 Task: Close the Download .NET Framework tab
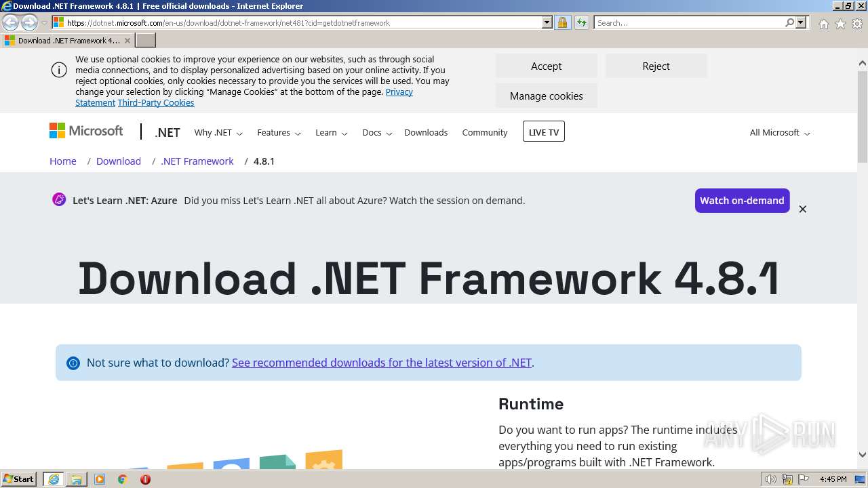tap(127, 41)
